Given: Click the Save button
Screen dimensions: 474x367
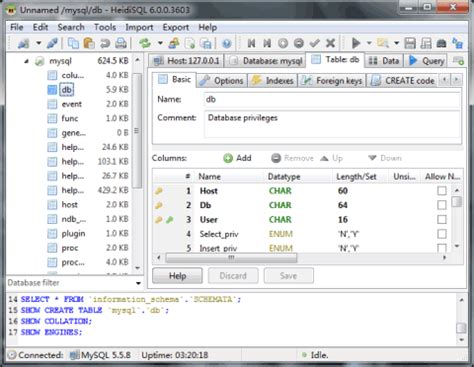Looking at the screenshot, I should tap(288, 276).
